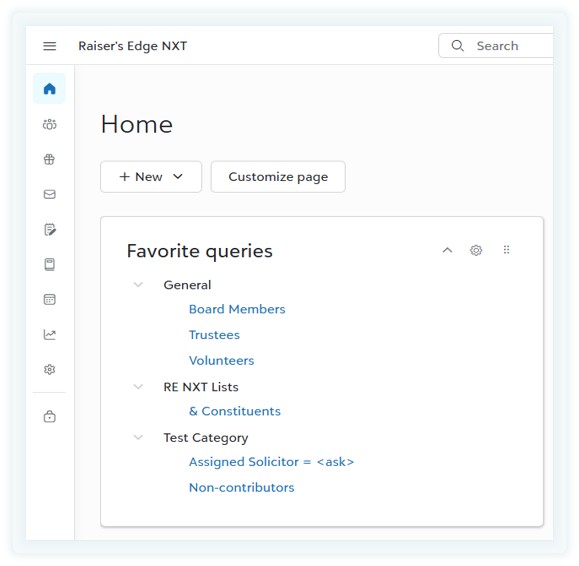
Task: Open the Board Members query link
Action: pyautogui.click(x=237, y=309)
